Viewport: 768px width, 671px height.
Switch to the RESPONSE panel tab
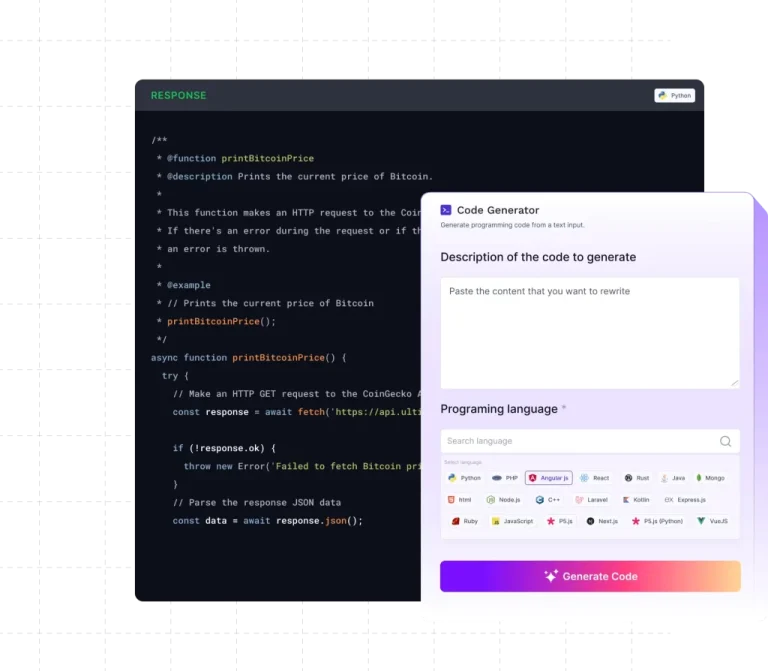[x=178, y=96]
